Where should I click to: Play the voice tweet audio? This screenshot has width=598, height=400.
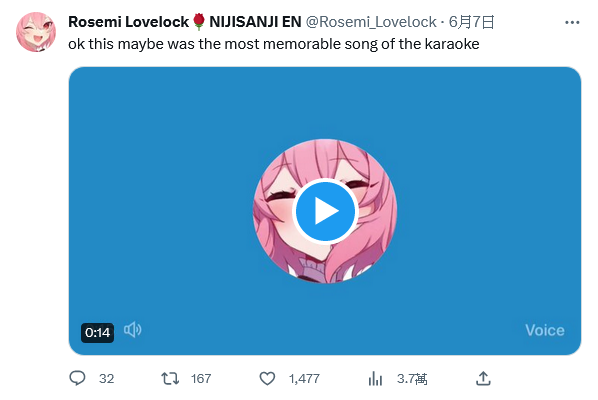click(x=325, y=211)
